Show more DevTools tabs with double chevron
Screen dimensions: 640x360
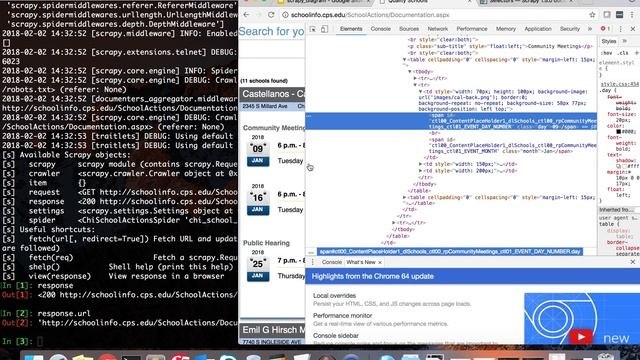(590, 29)
